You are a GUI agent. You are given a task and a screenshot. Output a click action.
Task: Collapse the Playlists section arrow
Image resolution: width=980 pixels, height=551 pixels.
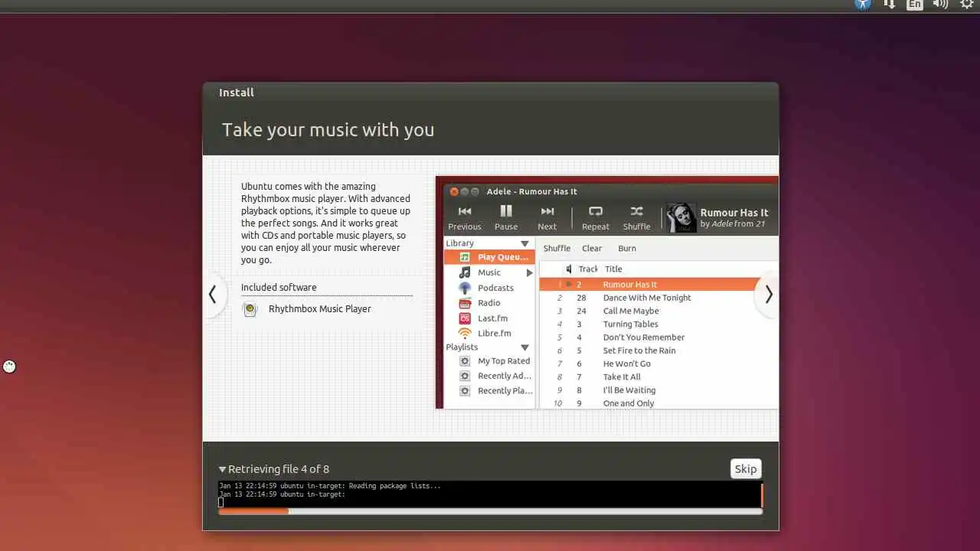point(524,347)
